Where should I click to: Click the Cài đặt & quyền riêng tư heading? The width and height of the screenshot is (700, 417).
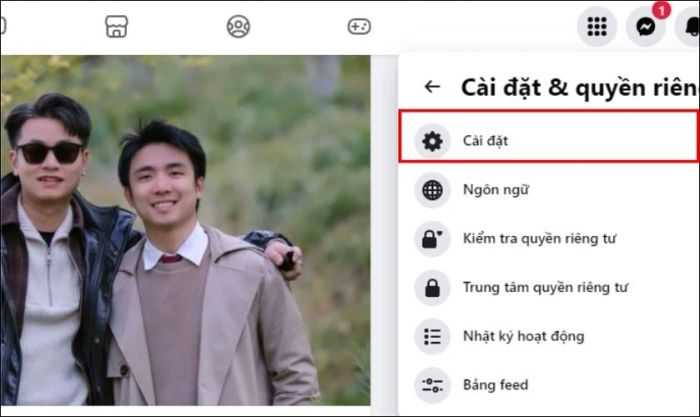[580, 88]
